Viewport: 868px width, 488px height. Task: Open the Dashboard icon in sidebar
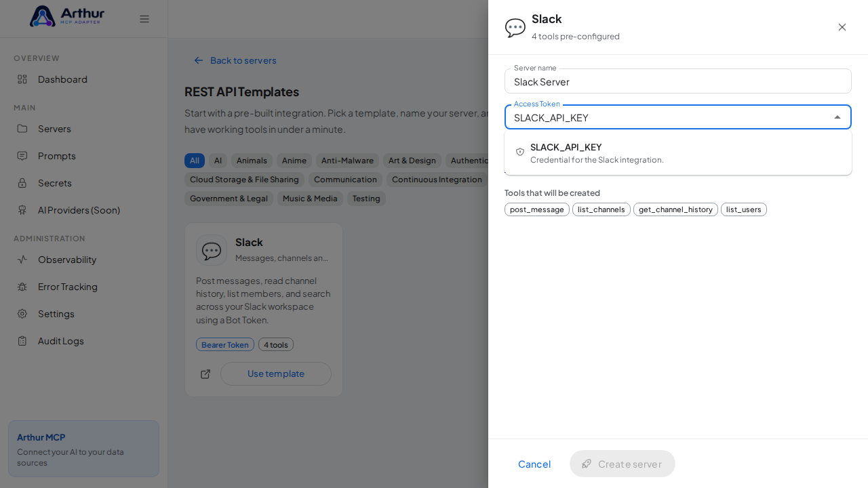(x=22, y=79)
